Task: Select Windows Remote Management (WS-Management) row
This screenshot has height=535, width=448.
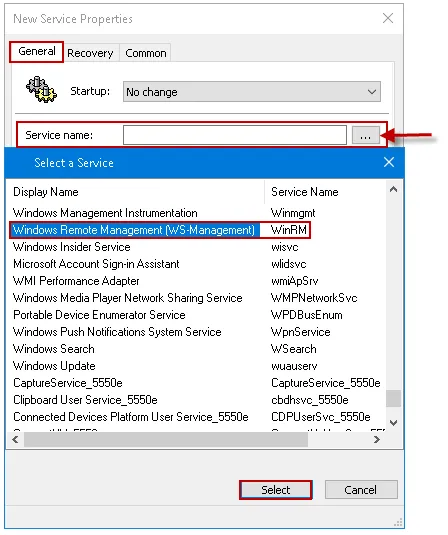Action: 160,230
